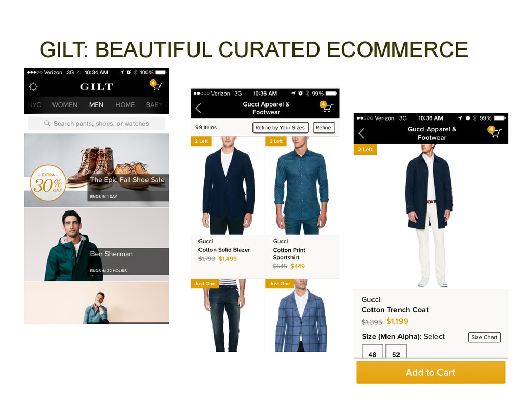This screenshot has width=532, height=411.
Task: Open cart icon on Trench Coat product screen
Action: pyautogui.click(x=495, y=131)
